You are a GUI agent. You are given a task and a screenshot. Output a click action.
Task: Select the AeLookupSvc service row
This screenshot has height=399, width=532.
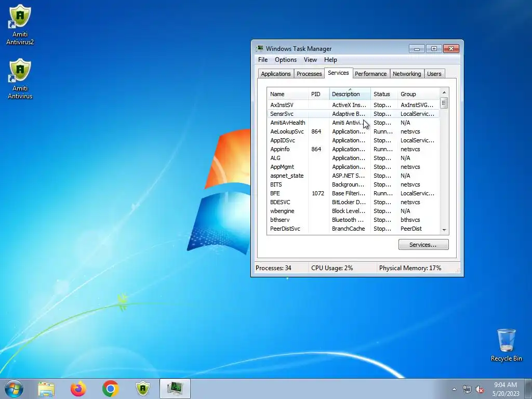point(353,131)
